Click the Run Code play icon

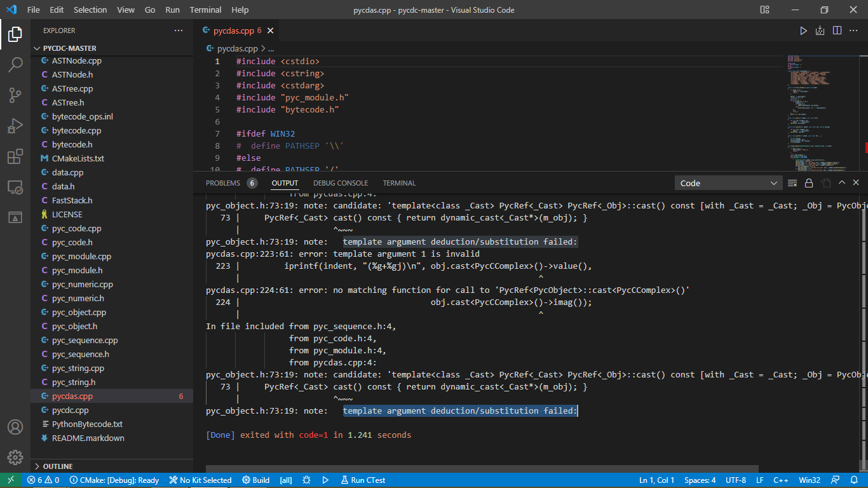[x=803, y=30]
